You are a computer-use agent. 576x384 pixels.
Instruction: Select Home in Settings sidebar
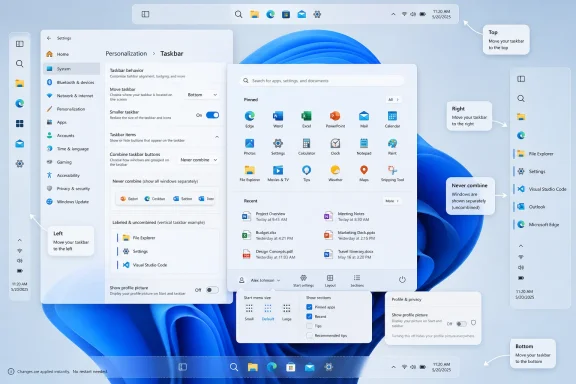tap(71, 54)
